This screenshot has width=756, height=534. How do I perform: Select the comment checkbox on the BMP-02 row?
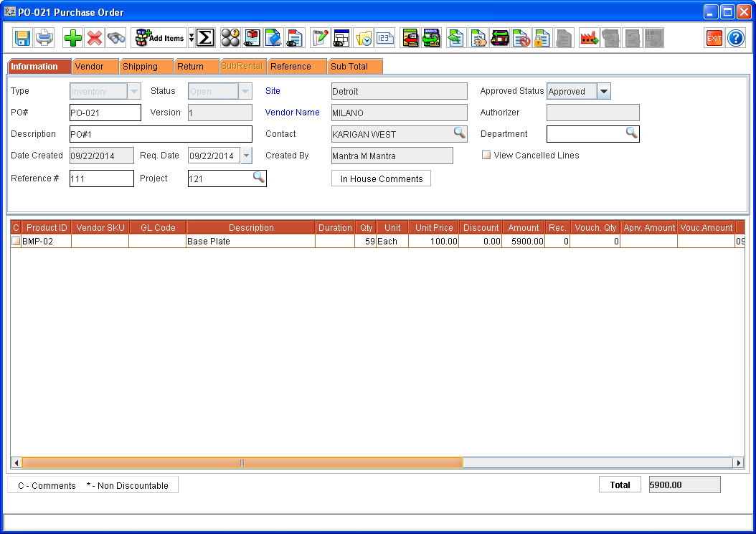(x=14, y=242)
